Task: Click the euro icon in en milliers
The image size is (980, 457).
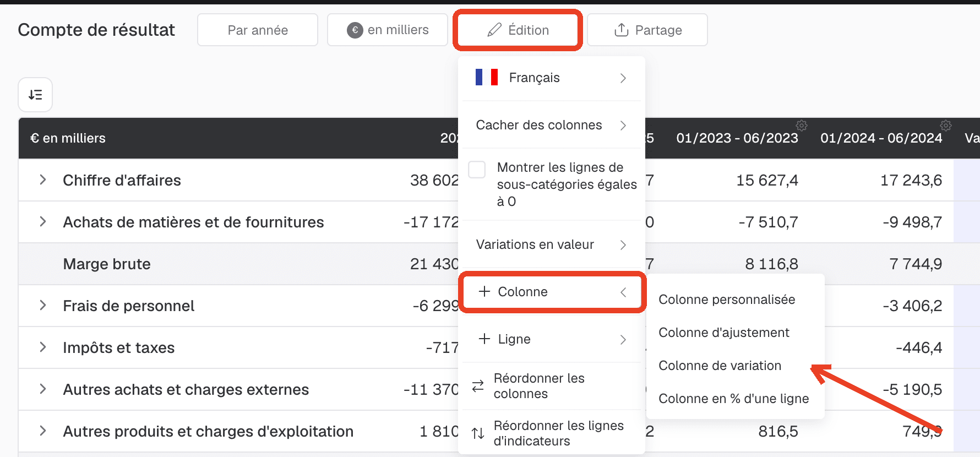Action: [x=355, y=30]
